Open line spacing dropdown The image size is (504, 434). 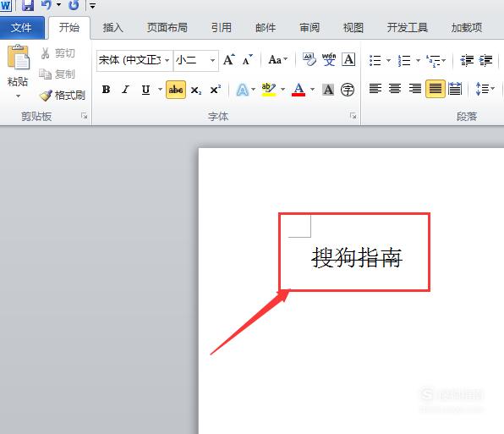pos(485,89)
